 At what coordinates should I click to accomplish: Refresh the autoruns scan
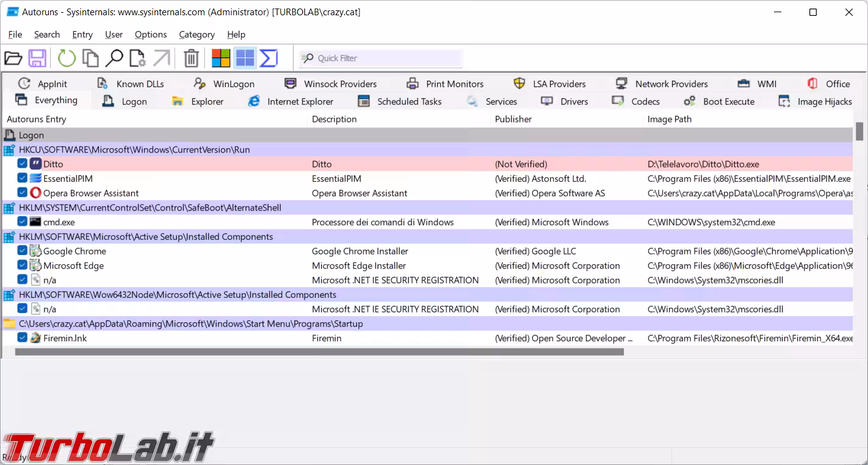[x=67, y=59]
